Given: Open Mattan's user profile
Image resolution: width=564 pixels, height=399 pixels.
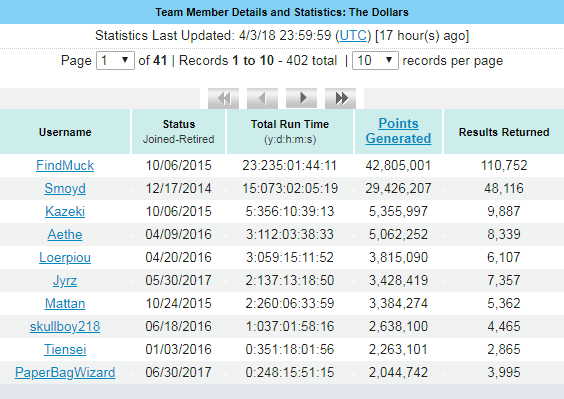Looking at the screenshot, I should pyautogui.click(x=65, y=304).
